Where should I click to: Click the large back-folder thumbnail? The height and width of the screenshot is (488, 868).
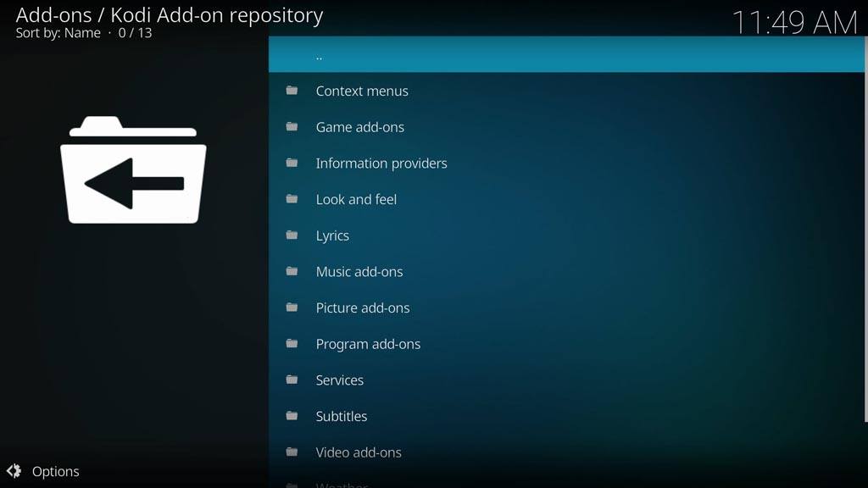133,169
